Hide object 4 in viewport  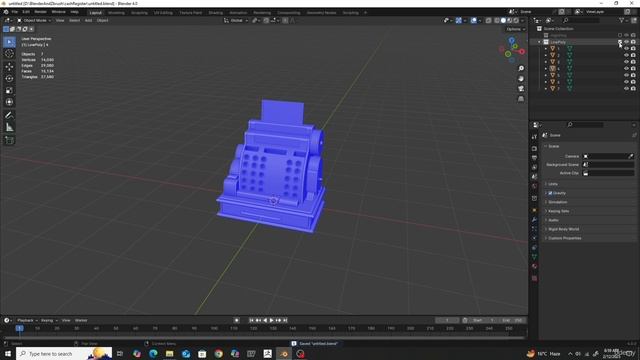626,69
